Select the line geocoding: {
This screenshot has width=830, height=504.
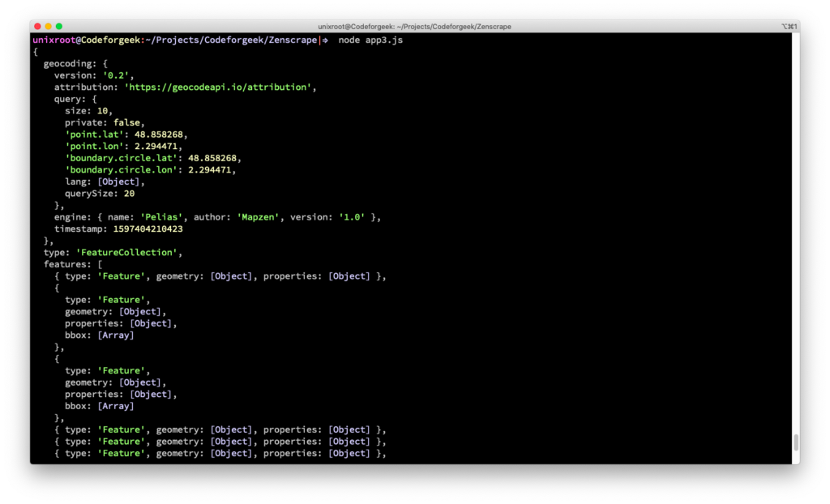75,63
